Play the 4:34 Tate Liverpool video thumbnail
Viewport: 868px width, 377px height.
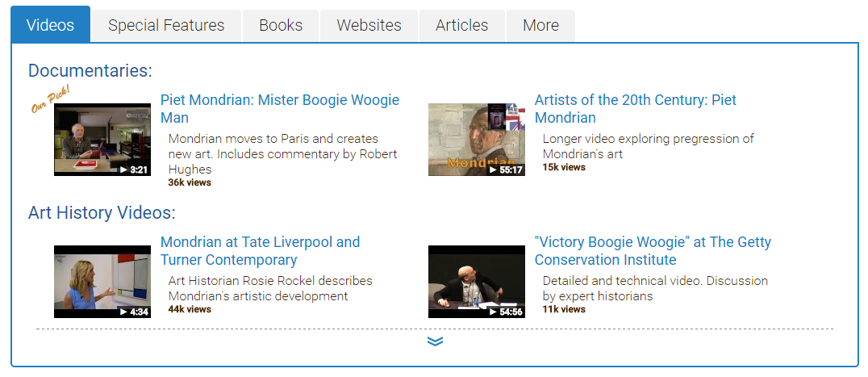[102, 282]
